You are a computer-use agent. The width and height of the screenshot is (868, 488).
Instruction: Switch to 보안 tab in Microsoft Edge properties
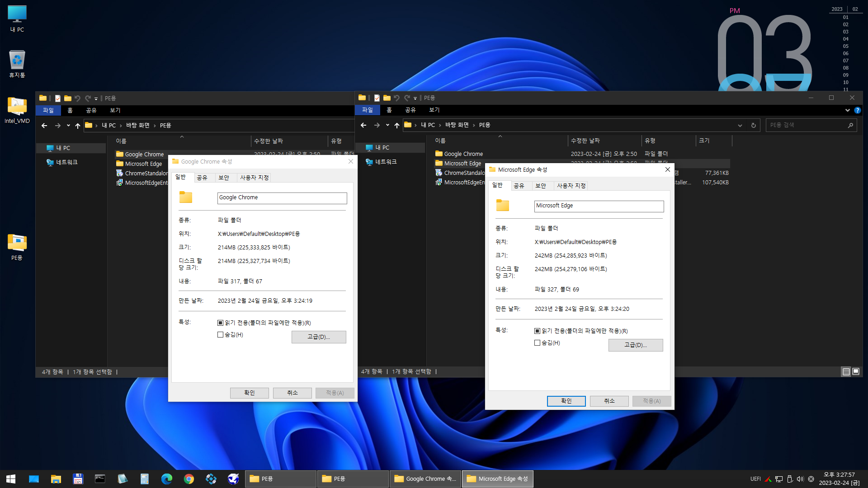pos(541,186)
